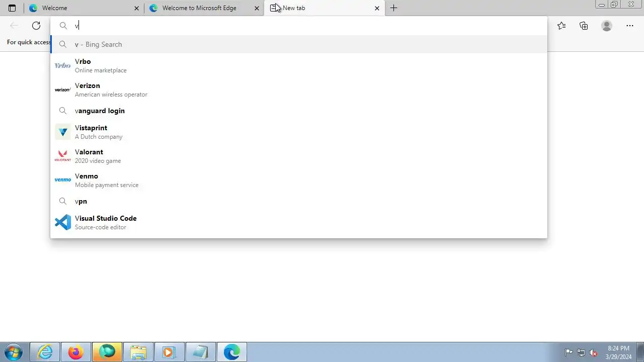The width and height of the screenshot is (644, 362).
Task: Select the Verizon suggestion
Action: point(299,89)
